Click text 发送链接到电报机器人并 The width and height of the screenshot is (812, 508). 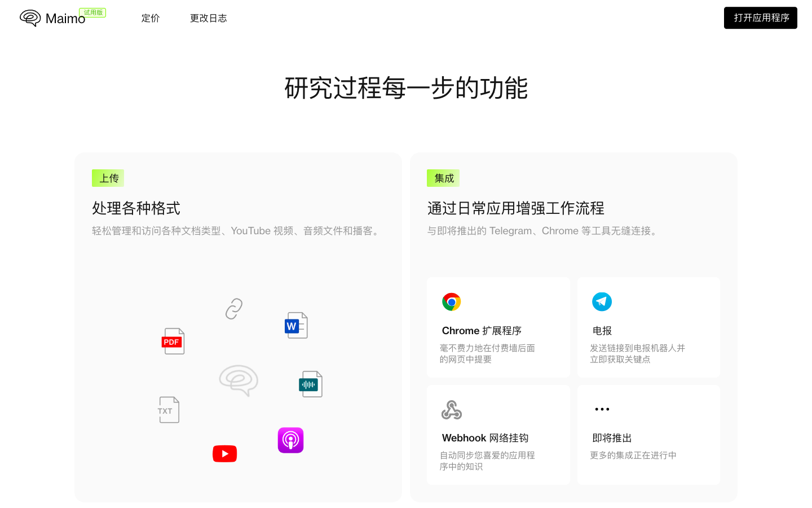(x=637, y=348)
